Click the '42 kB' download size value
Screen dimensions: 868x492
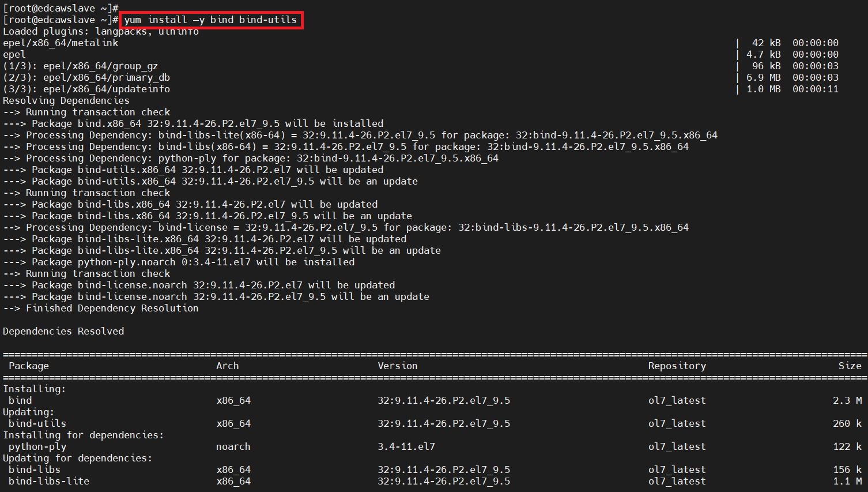click(x=767, y=43)
